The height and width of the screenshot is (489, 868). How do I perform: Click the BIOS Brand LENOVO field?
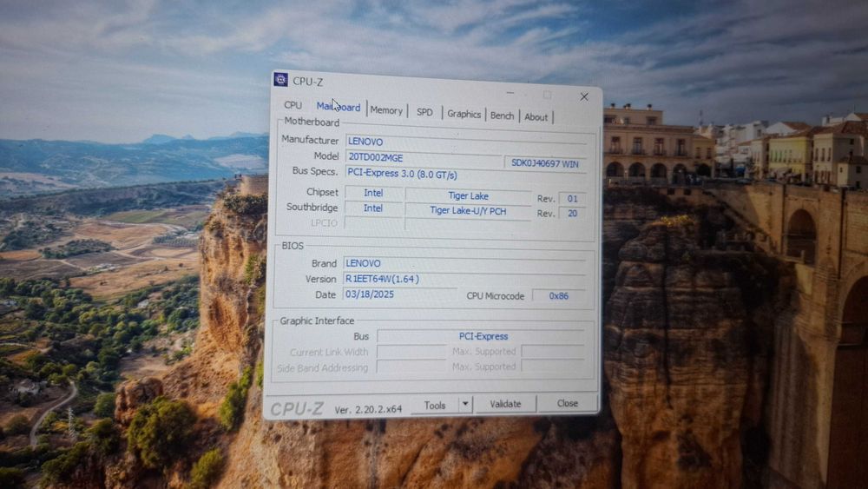point(464,264)
